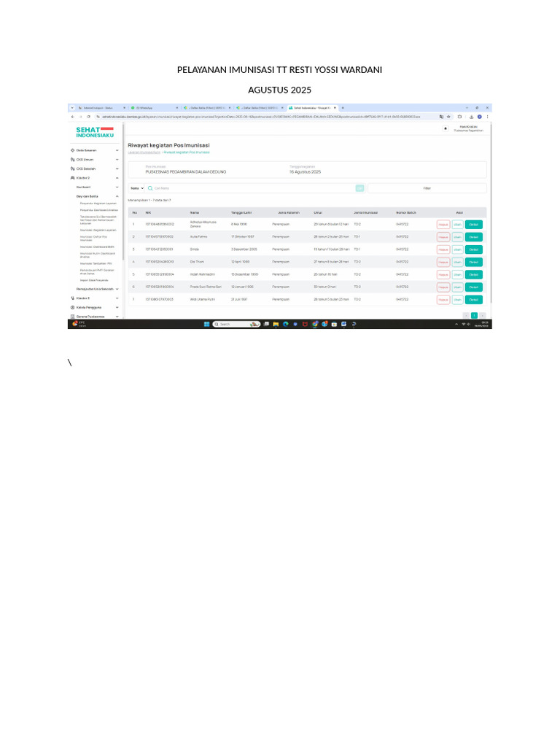Click the taskbar clock in system tray
560x747 pixels.
coord(482,324)
